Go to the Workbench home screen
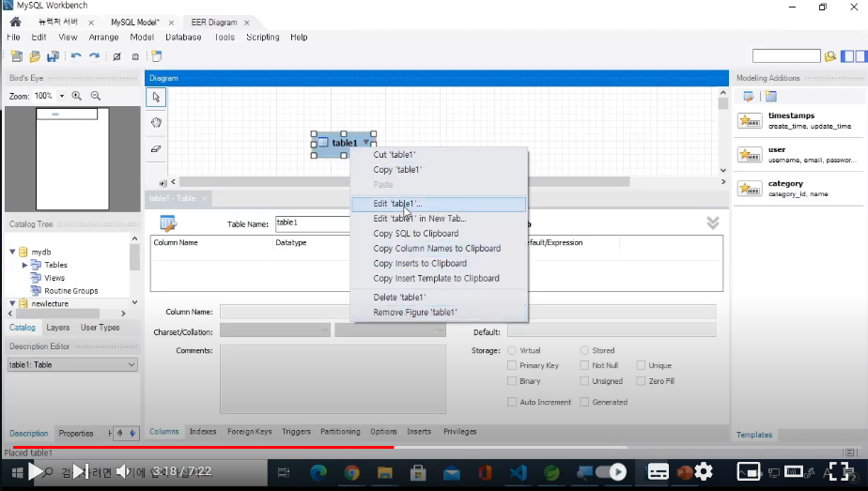The width and height of the screenshot is (868, 491). pyautogui.click(x=15, y=22)
